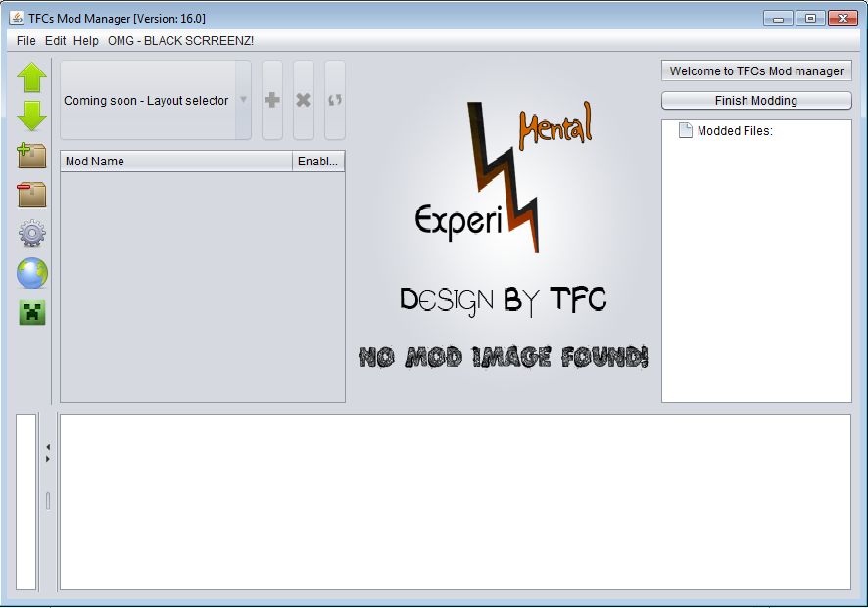Viewport: 868px width, 608px height.
Task: Click the grey X delete layout button
Action: [304, 101]
